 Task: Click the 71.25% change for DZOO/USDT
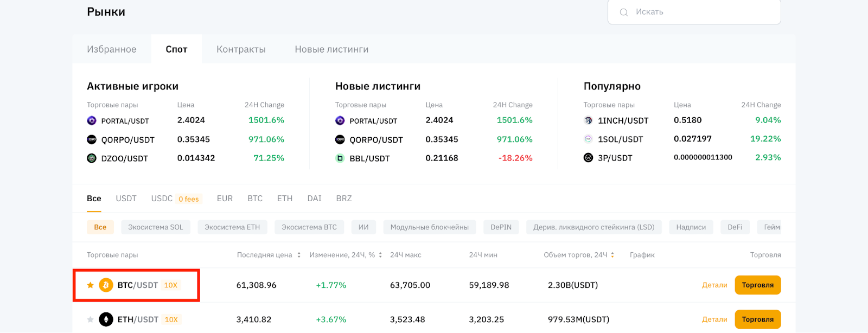pos(269,158)
